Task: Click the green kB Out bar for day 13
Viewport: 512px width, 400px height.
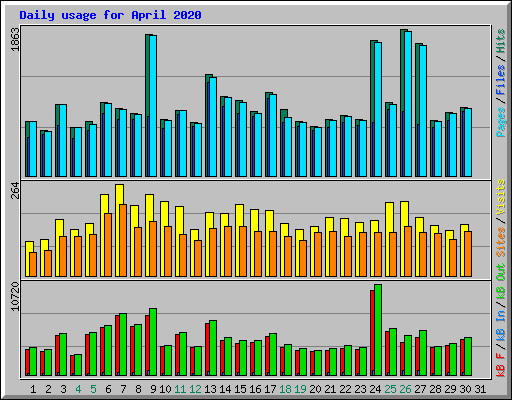Action: (x=213, y=348)
